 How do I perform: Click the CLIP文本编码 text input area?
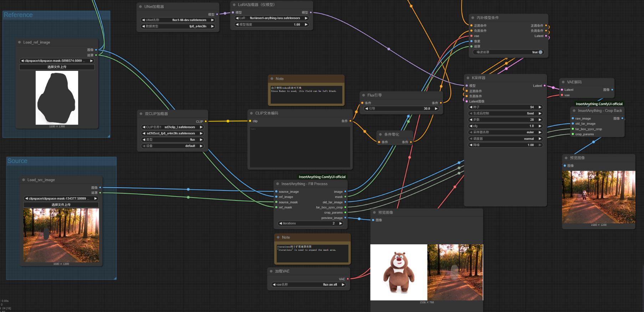pyautogui.click(x=300, y=146)
